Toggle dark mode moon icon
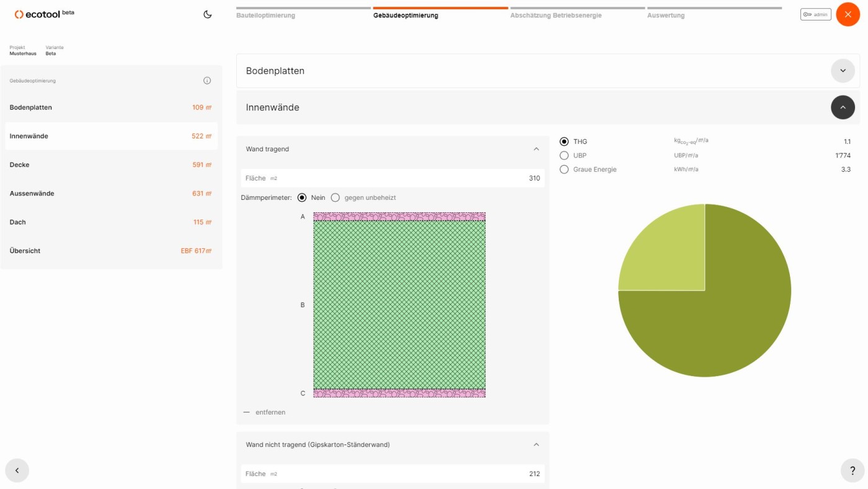 pos(208,14)
